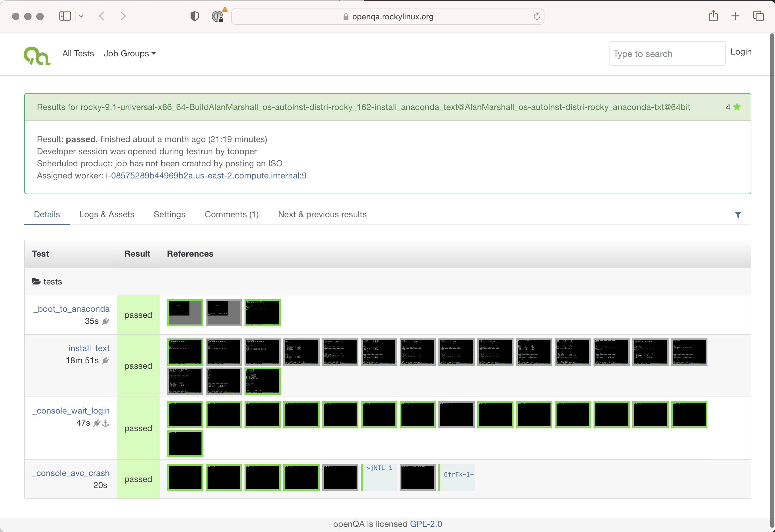775x532 pixels.
Task: Open the Job Groups dropdown
Action: 130,53
